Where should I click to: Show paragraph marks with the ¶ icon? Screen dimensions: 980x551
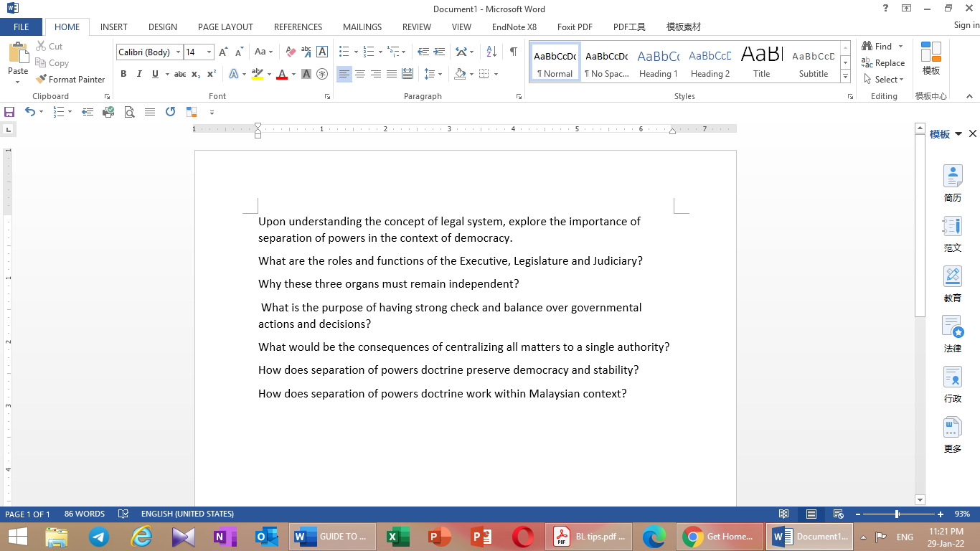(512, 52)
